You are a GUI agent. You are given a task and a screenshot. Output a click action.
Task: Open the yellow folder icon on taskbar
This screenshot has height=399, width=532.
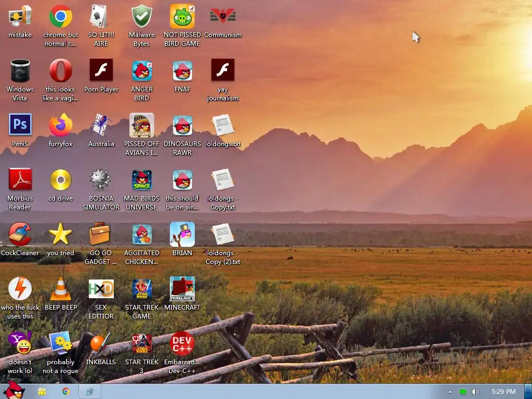tap(42, 392)
